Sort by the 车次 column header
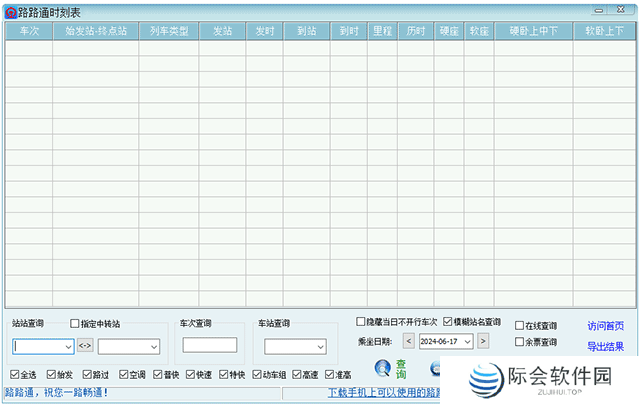The image size is (640, 406). (29, 31)
